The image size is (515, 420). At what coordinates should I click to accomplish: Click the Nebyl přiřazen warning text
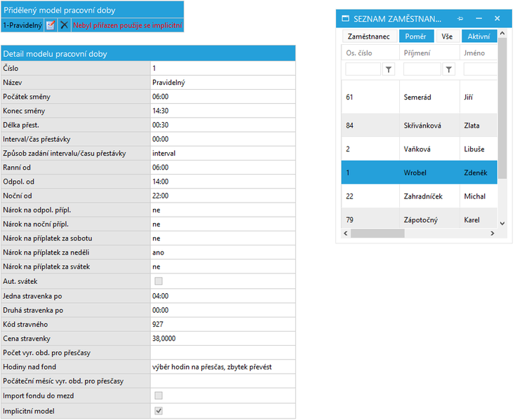click(x=128, y=25)
